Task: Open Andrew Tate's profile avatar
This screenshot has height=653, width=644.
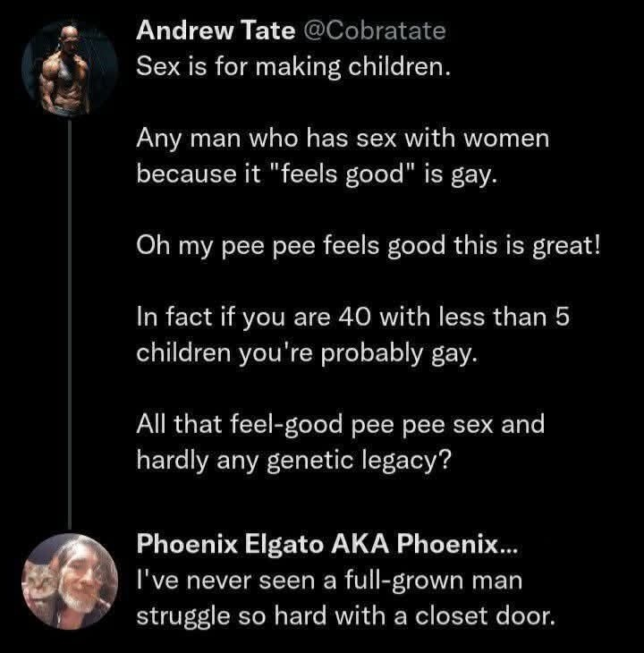Action: [x=70, y=68]
